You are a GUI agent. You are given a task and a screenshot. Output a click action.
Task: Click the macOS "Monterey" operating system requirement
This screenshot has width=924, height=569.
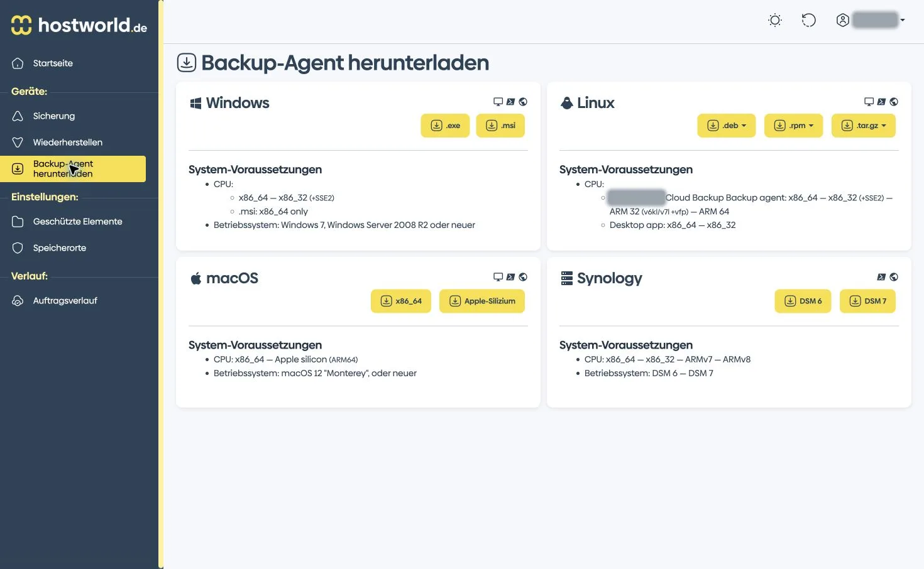click(315, 373)
